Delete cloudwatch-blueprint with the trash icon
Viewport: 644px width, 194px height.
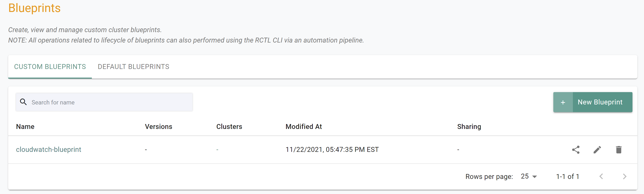point(618,150)
